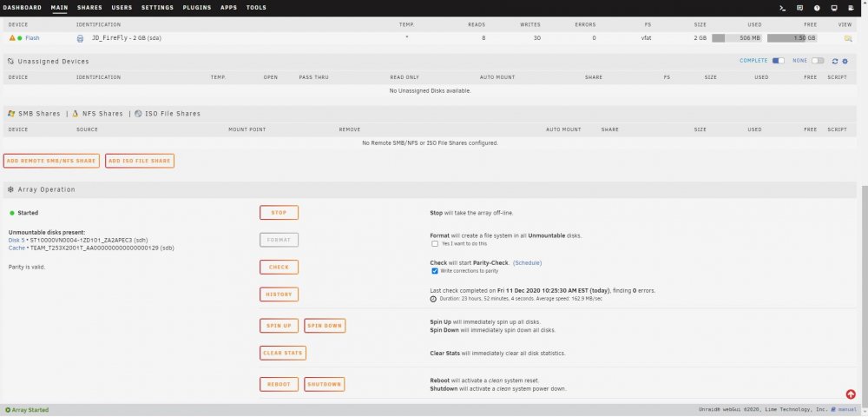Image resolution: width=868 pixels, height=417 pixels.
Task: Click the 'Parity is valid.' text
Action: click(27, 267)
